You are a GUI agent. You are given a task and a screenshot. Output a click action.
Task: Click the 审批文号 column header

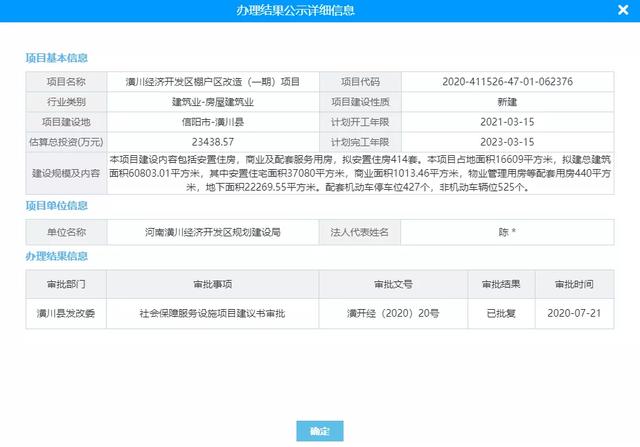point(393,284)
